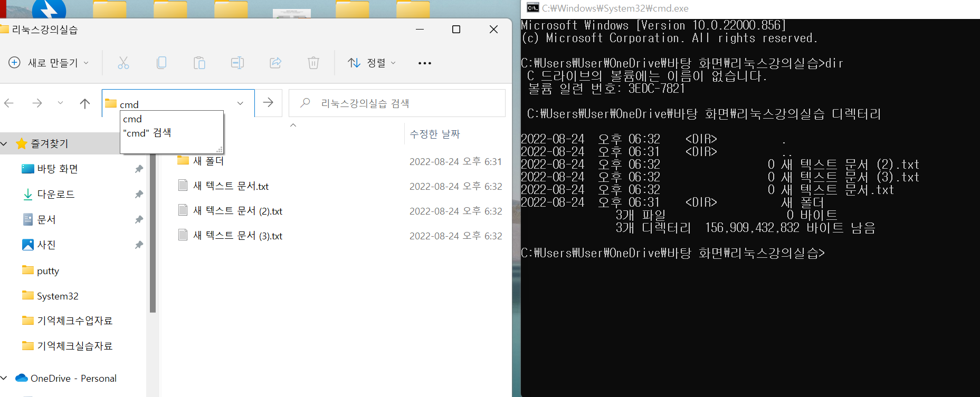Viewport: 980px width, 397px height.
Task: Open the three-dot more options menu
Action: [x=425, y=63]
